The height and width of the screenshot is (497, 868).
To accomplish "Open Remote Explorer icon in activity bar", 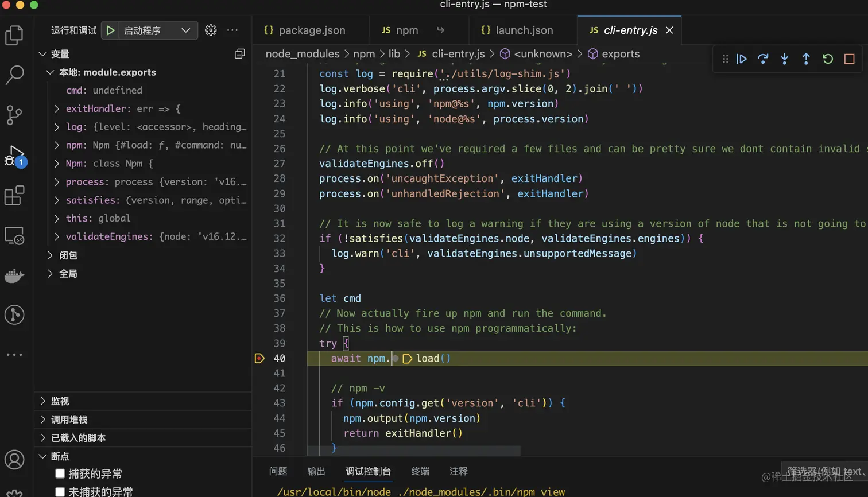I will pos(14,236).
